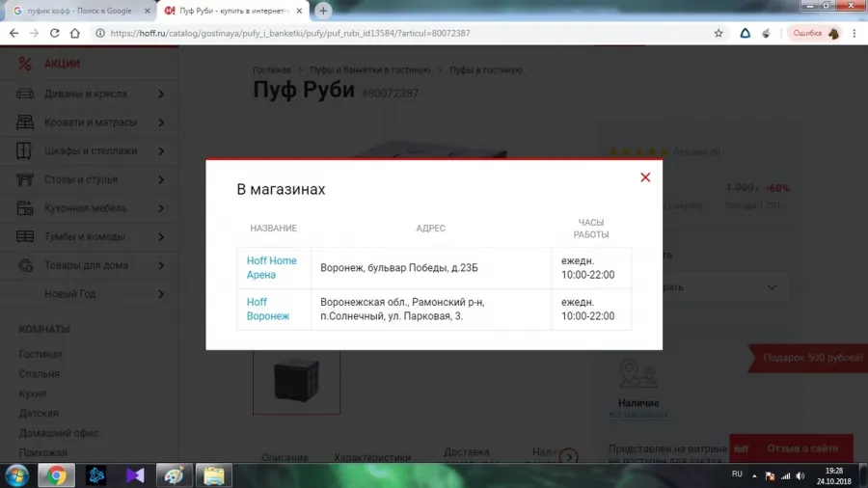The image size is (868, 488).
Task: Select the black pouf product thumbnail
Action: pos(297,382)
